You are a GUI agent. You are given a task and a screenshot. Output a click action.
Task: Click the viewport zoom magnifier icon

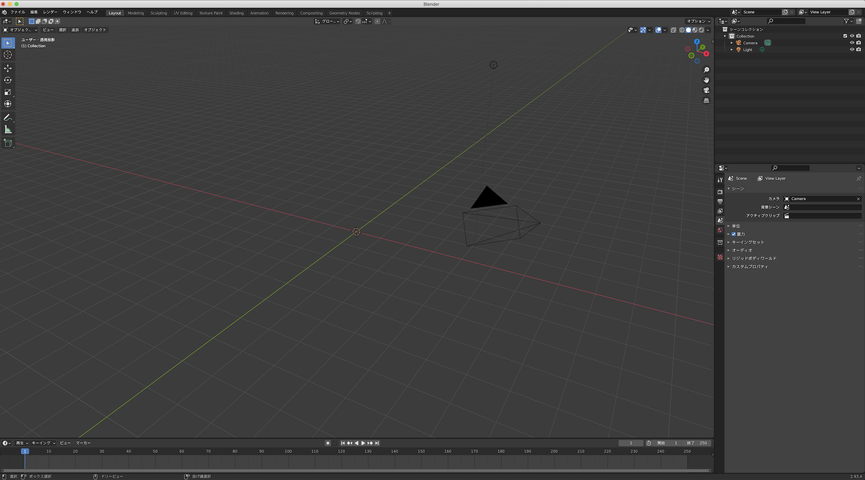[x=706, y=70]
